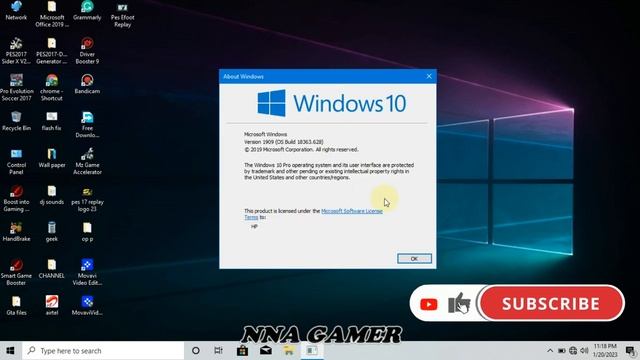
Task: Open the Action Center notifications icon
Action: coord(630,351)
